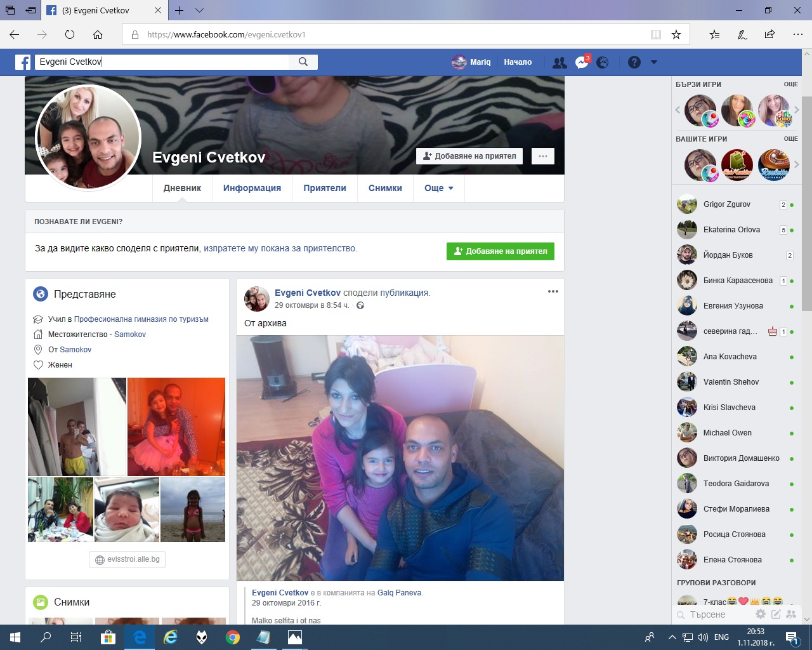Open the notifications globe icon
Image resolution: width=812 pixels, height=650 pixels.
click(603, 62)
